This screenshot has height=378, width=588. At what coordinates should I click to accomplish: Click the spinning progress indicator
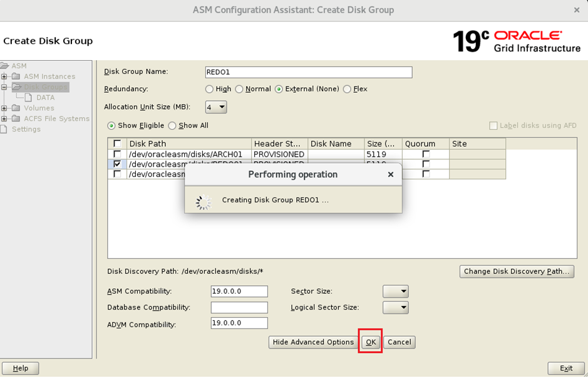[x=204, y=202]
